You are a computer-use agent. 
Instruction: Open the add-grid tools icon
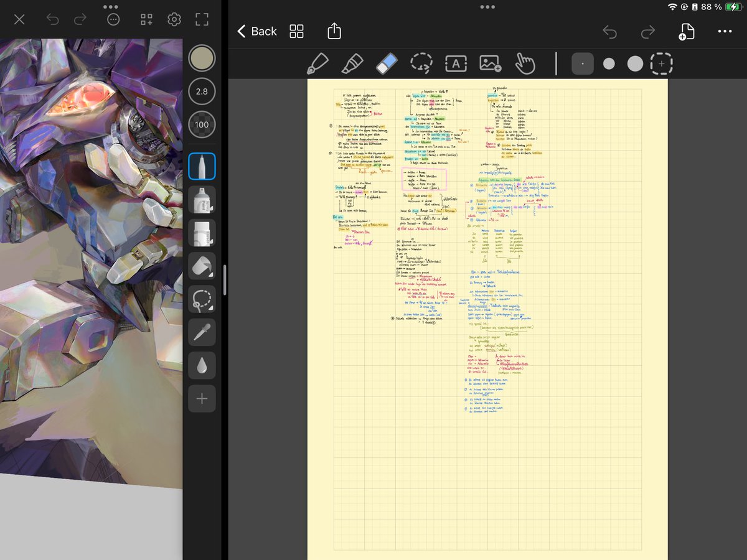pyautogui.click(x=146, y=20)
